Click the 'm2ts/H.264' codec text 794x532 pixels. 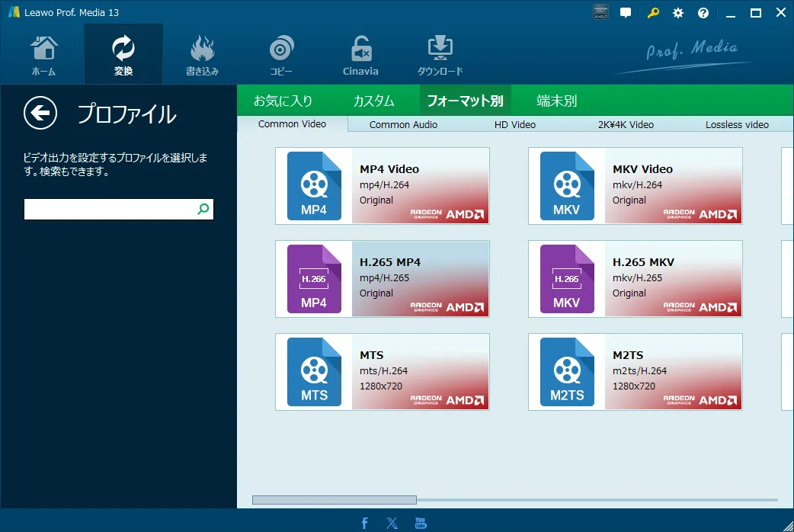(639, 371)
